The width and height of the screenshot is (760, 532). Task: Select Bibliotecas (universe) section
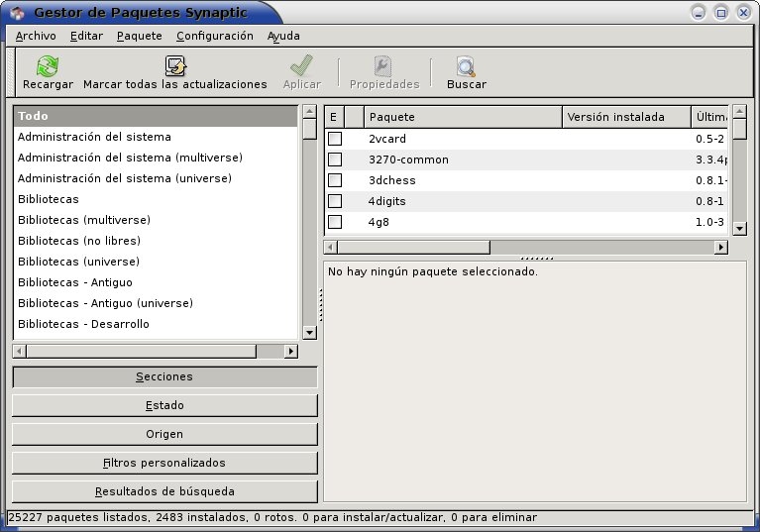(x=156, y=263)
